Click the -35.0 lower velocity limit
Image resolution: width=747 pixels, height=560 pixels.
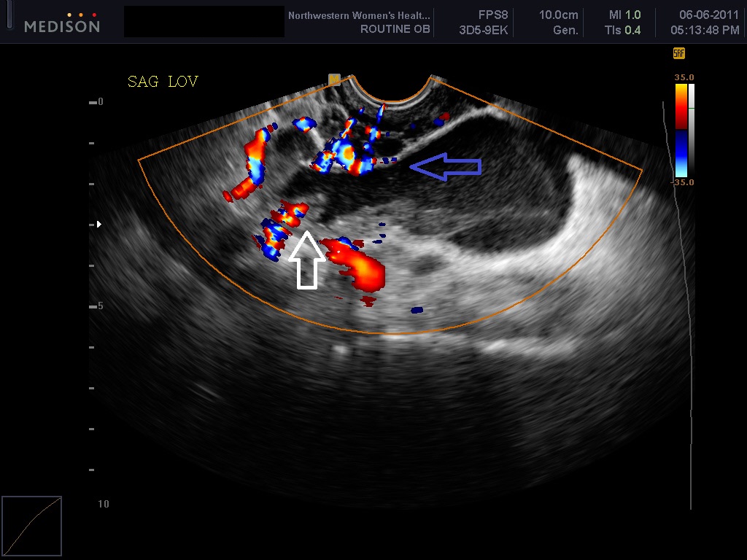683,182
